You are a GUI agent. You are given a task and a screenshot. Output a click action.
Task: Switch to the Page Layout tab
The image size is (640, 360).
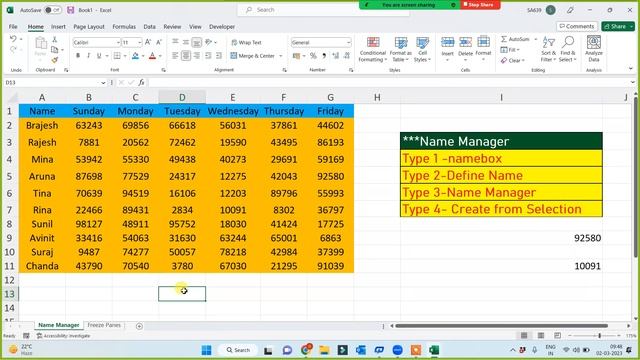pos(89,27)
